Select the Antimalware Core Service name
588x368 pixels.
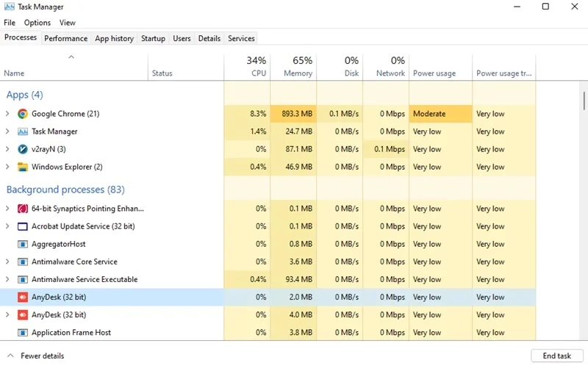pos(74,261)
